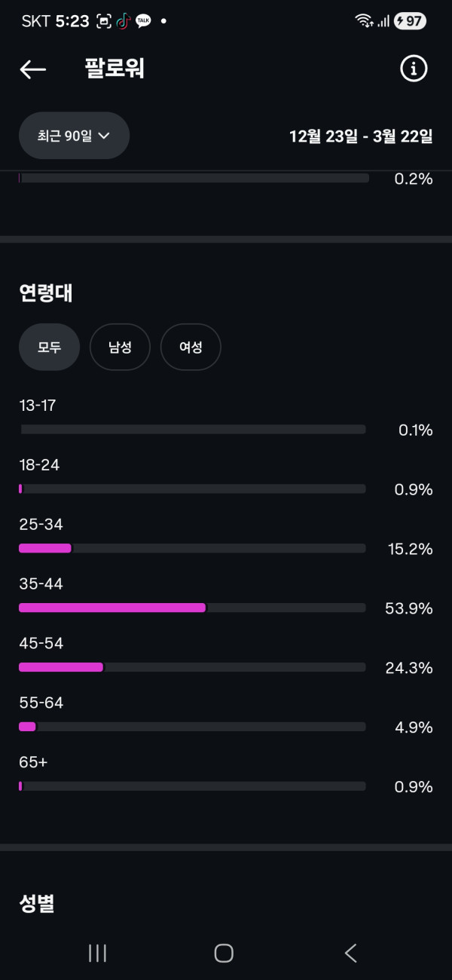Tap the Wi-Fi status icon
The width and height of the screenshot is (452, 980).
pyautogui.click(x=365, y=21)
